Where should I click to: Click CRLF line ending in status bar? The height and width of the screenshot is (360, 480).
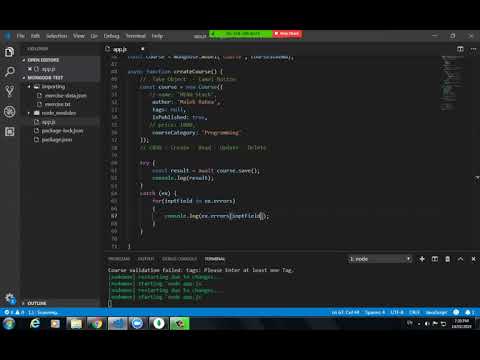point(414,312)
